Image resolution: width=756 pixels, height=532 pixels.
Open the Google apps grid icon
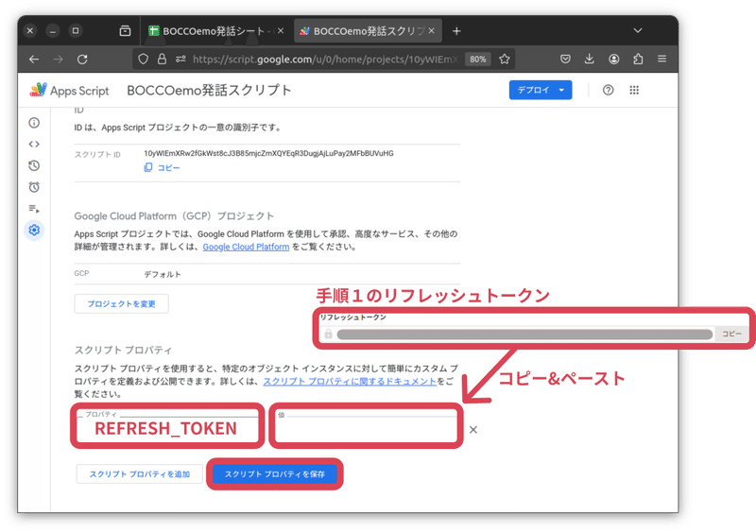(634, 90)
